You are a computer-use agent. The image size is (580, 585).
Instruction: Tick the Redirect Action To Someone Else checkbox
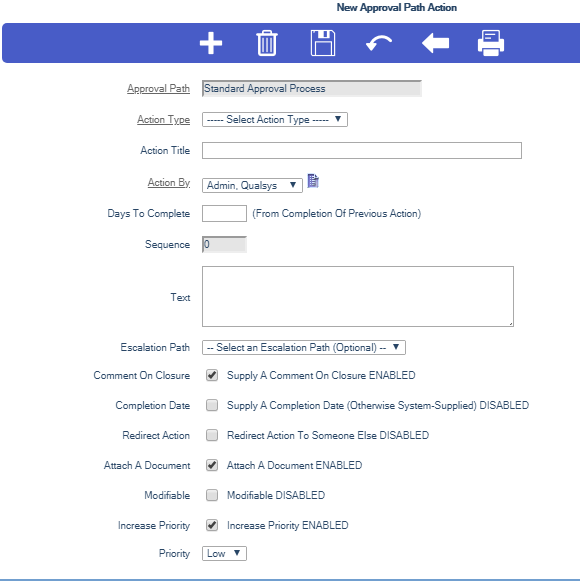(212, 435)
